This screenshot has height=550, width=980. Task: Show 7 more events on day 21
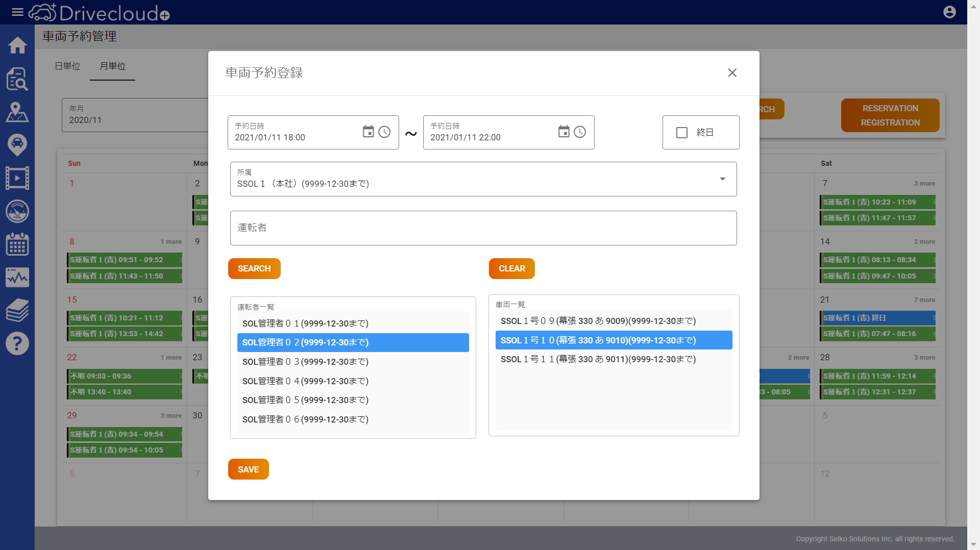[924, 300]
